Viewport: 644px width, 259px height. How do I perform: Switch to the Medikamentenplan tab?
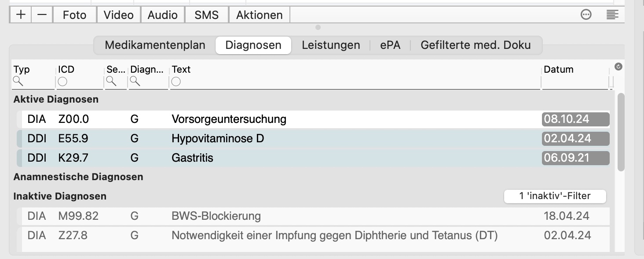point(155,45)
